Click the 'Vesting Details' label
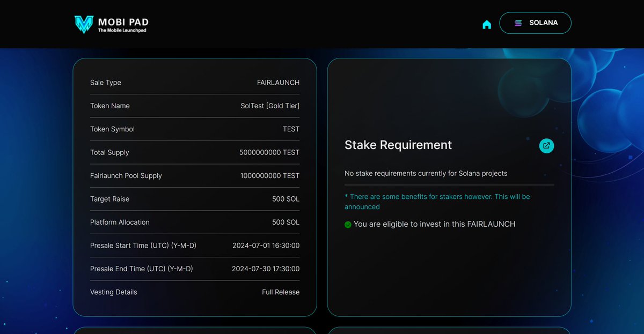 tap(114, 292)
